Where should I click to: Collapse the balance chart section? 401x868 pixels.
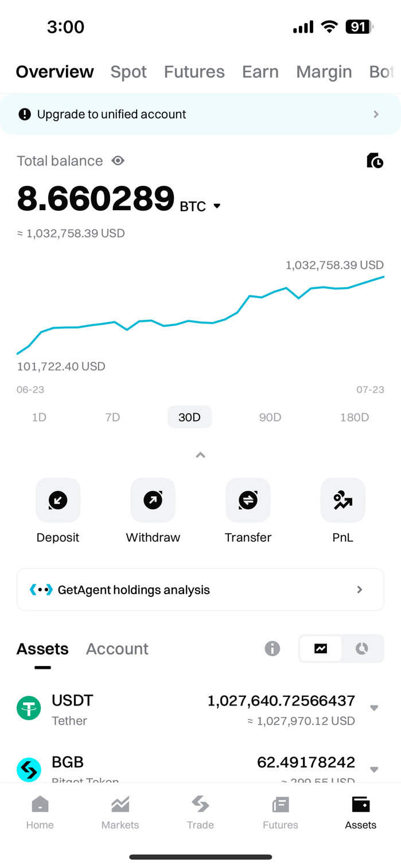200,455
